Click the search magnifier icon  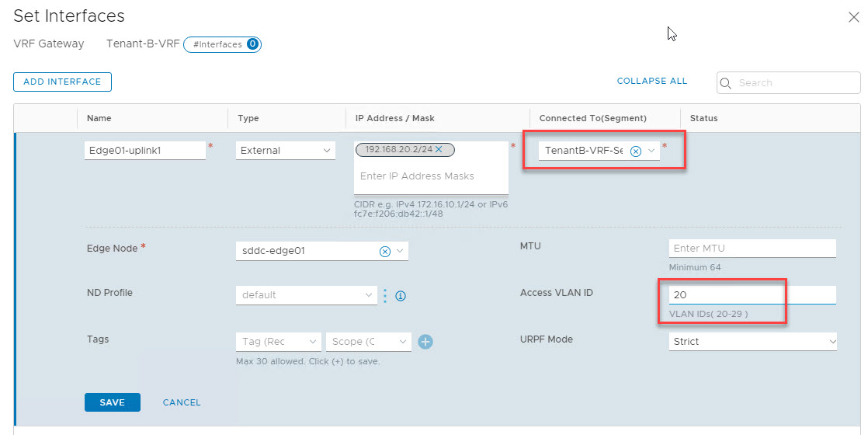(x=726, y=83)
